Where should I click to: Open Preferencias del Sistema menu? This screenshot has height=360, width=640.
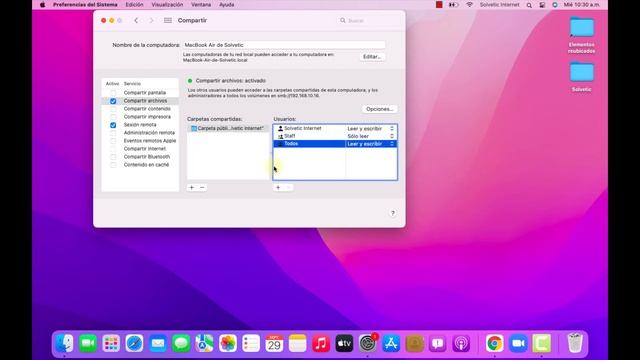point(85,5)
